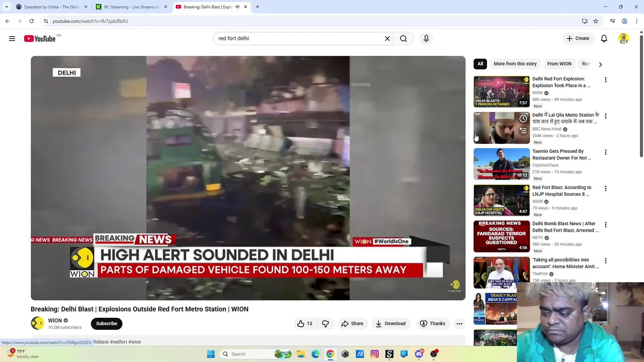Clear the search text with the X
The width and height of the screenshot is (644, 362).
tap(387, 38)
